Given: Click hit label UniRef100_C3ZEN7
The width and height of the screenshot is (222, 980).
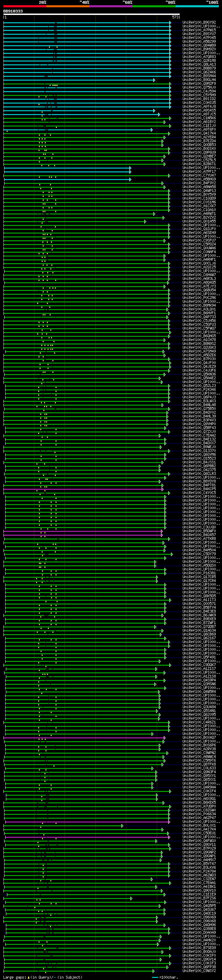Looking at the screenshot, I should pyautogui.click(x=199, y=879).
